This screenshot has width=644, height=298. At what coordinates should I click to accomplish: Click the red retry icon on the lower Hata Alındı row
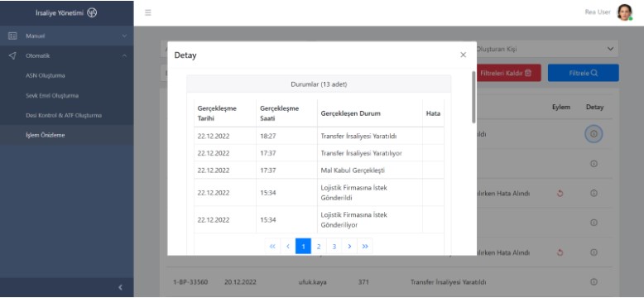click(560, 252)
